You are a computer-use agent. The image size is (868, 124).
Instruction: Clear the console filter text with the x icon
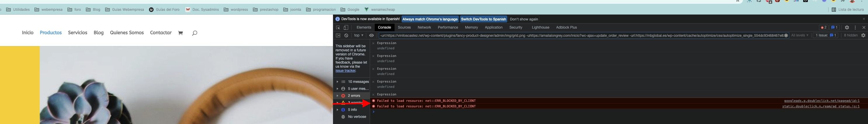click(786, 35)
